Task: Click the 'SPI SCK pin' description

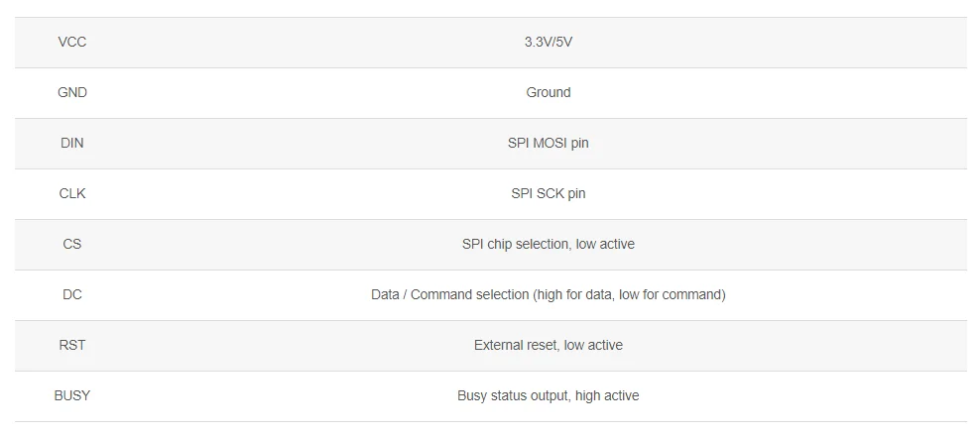Action: tap(549, 194)
